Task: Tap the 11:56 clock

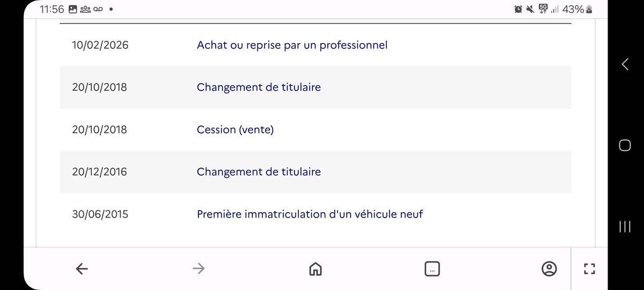Action: (x=52, y=10)
